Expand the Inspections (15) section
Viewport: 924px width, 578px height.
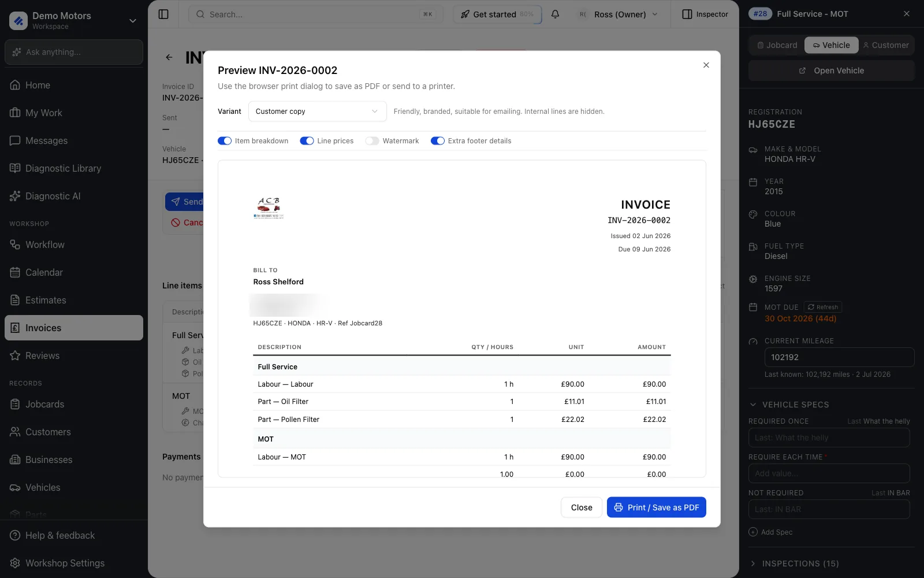[x=795, y=564]
